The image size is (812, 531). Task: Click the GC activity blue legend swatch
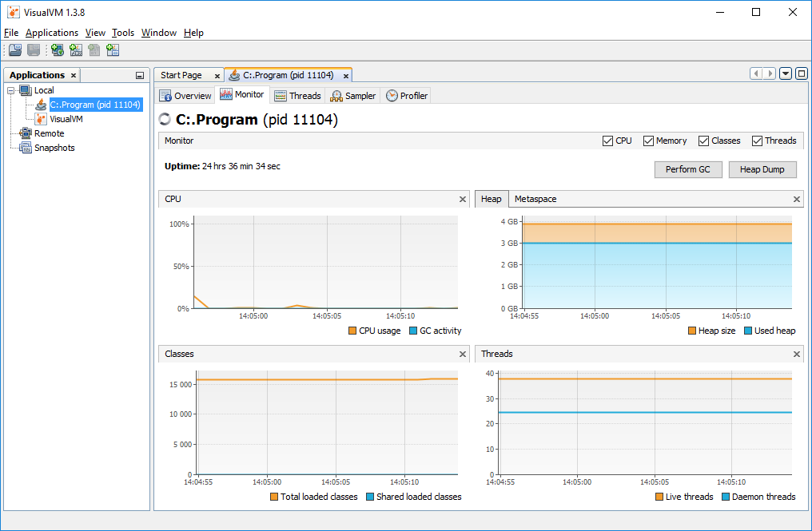pyautogui.click(x=413, y=331)
